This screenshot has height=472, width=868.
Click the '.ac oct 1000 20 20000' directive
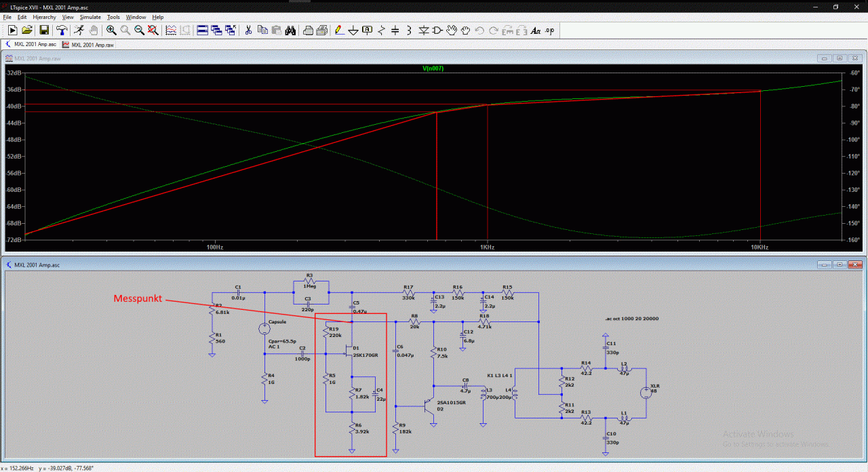coord(631,319)
